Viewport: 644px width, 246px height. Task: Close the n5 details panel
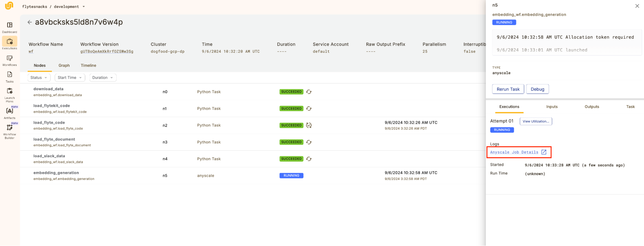637,6
